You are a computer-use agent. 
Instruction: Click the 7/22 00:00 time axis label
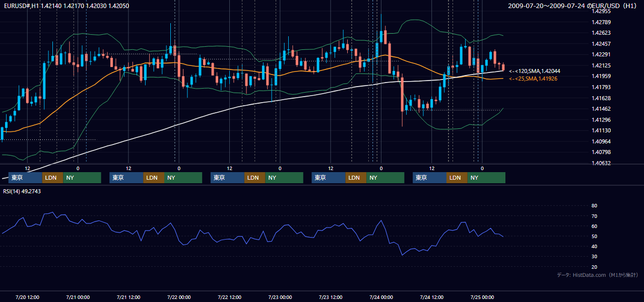point(179,297)
